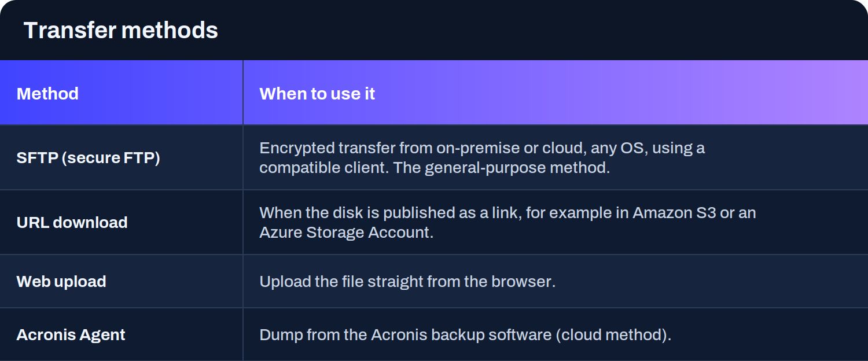
Task: Select the When to use it header
Action: 317,93
